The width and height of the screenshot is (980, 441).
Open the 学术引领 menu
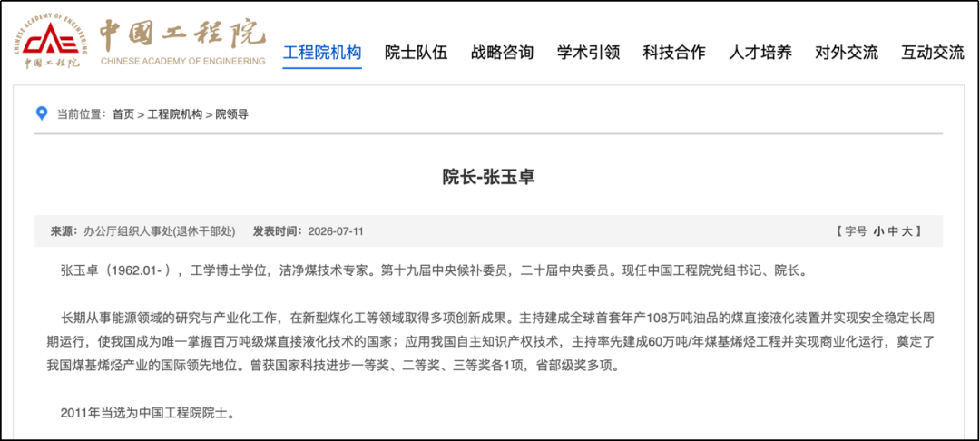589,53
